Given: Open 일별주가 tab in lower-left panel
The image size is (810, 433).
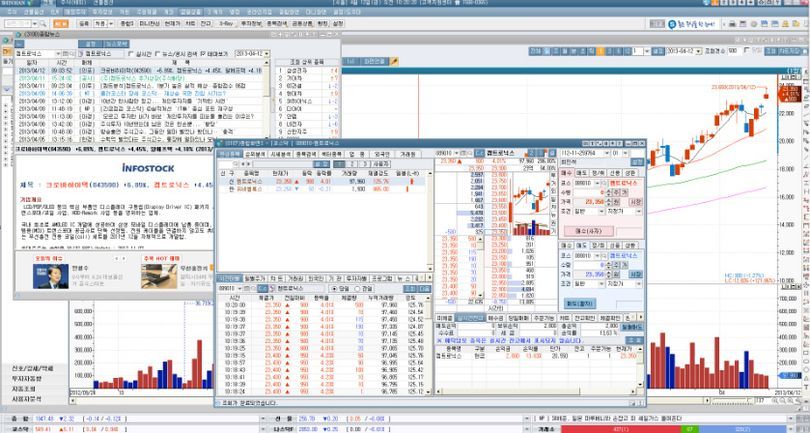Looking at the screenshot, I should (x=255, y=279).
